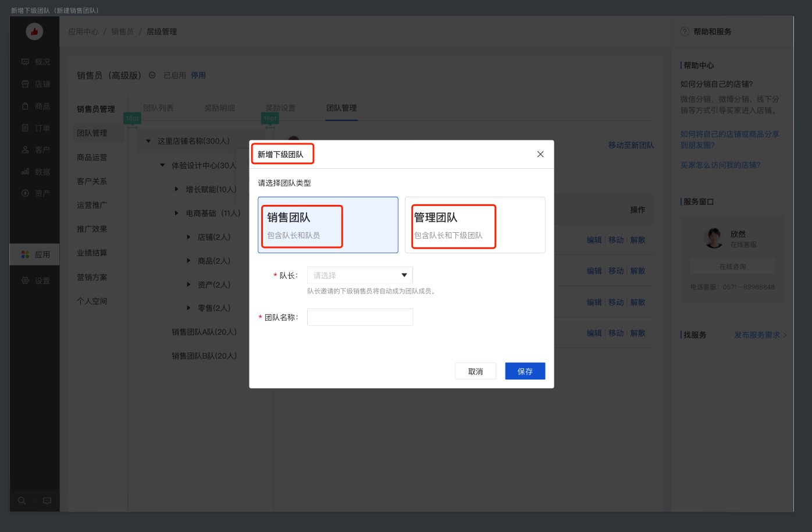Screen dimensions: 812x532
Task: Click the search icon at sidebar bottom
Action: [22, 501]
